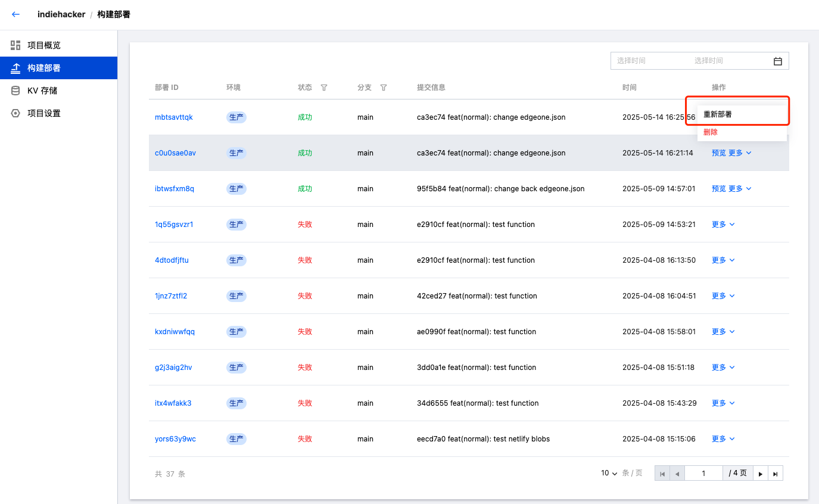Click 预览 for deployment ibtwsfxm8q

pyautogui.click(x=718, y=189)
